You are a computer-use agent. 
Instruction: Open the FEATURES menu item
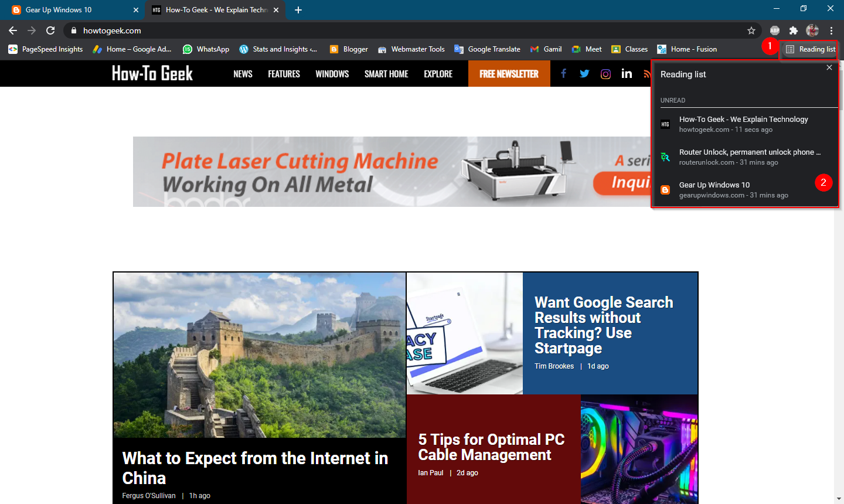(284, 74)
